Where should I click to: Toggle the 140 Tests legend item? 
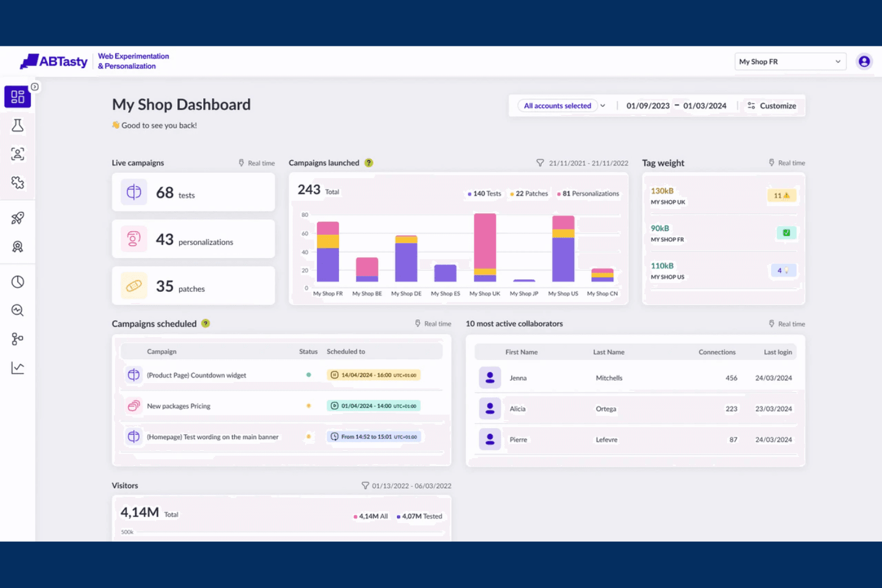pyautogui.click(x=485, y=194)
